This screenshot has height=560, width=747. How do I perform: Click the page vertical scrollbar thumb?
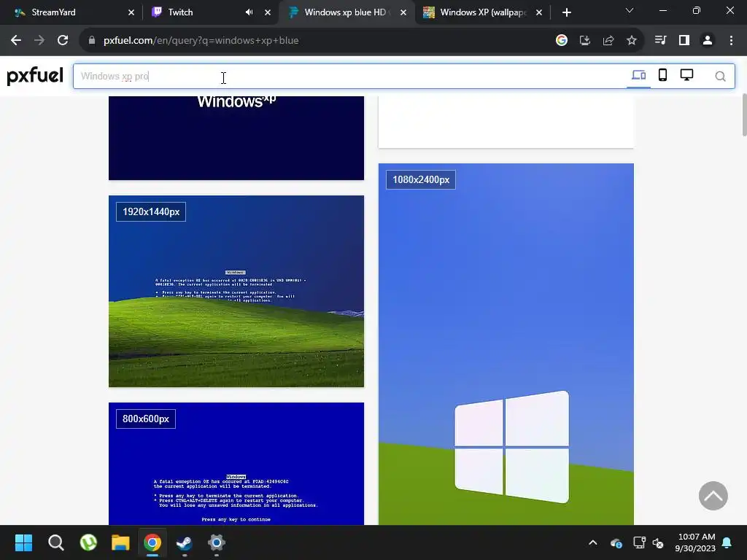743,115
